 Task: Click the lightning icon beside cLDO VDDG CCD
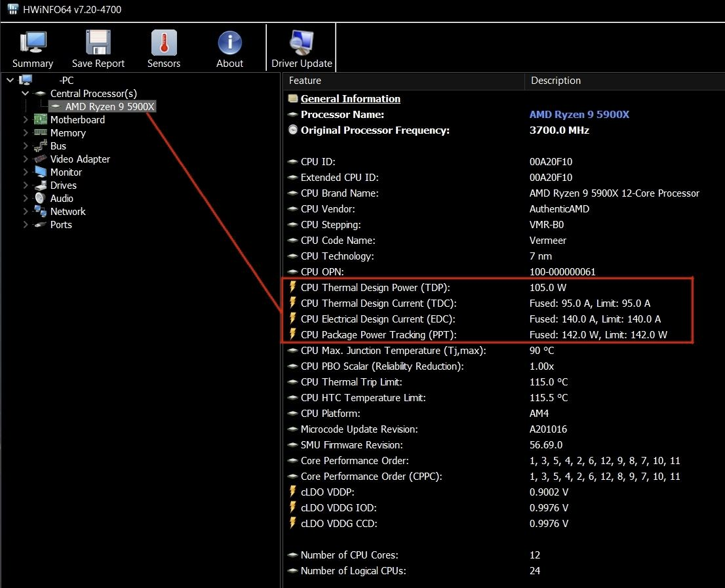(x=292, y=523)
